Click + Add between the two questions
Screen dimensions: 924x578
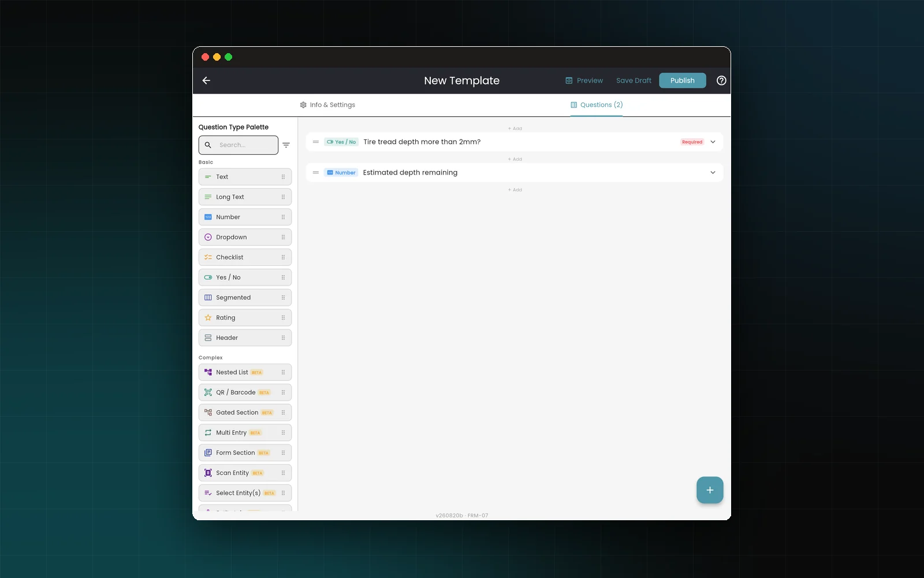coord(515,159)
